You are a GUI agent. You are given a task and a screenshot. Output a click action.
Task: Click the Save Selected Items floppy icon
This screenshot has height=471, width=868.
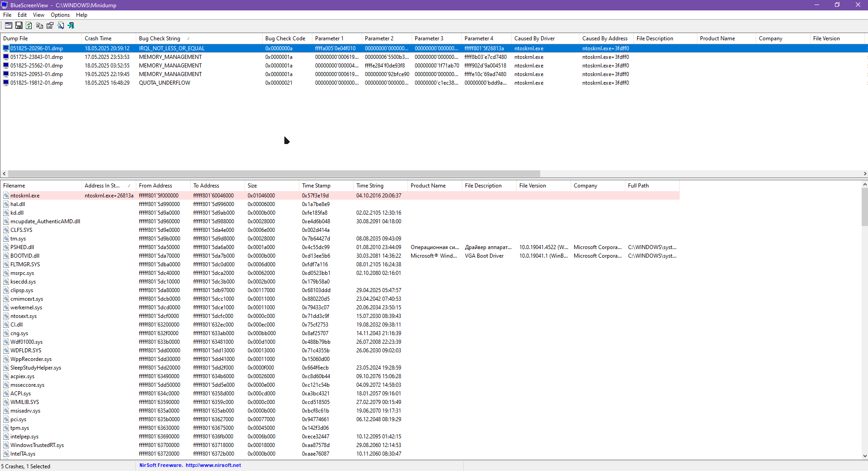19,25
